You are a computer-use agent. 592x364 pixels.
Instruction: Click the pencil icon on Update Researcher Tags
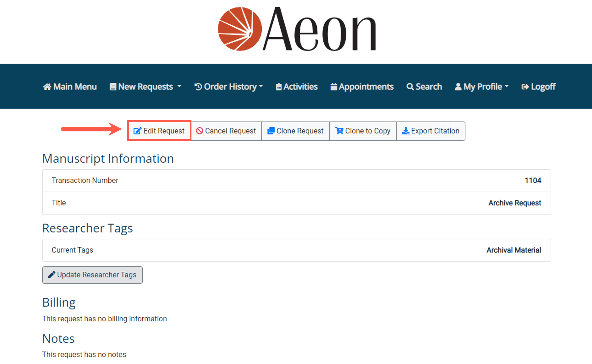tap(52, 275)
